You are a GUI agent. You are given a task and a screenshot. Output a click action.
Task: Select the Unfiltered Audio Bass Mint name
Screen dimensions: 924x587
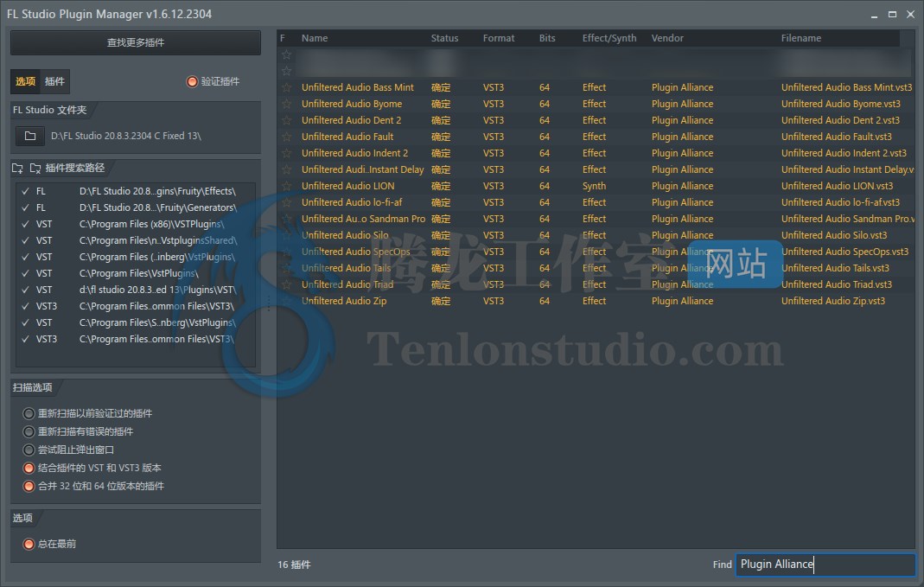358,87
